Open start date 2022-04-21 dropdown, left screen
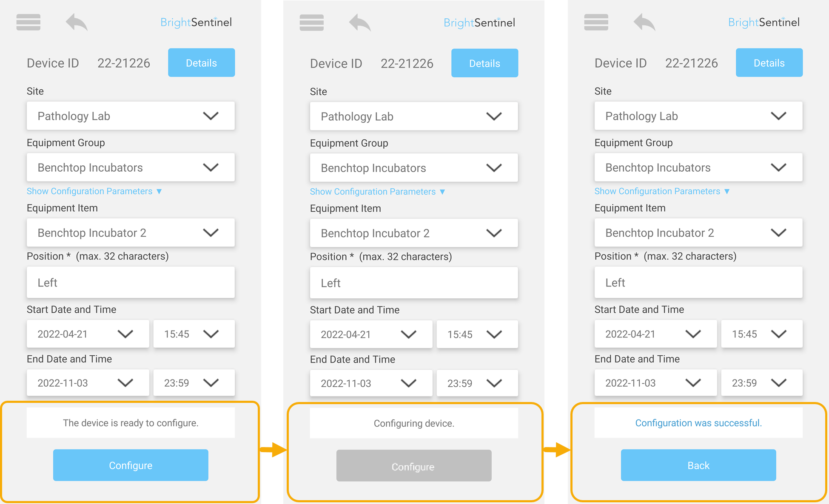Screen dimensions: 829x504 [x=88, y=334]
